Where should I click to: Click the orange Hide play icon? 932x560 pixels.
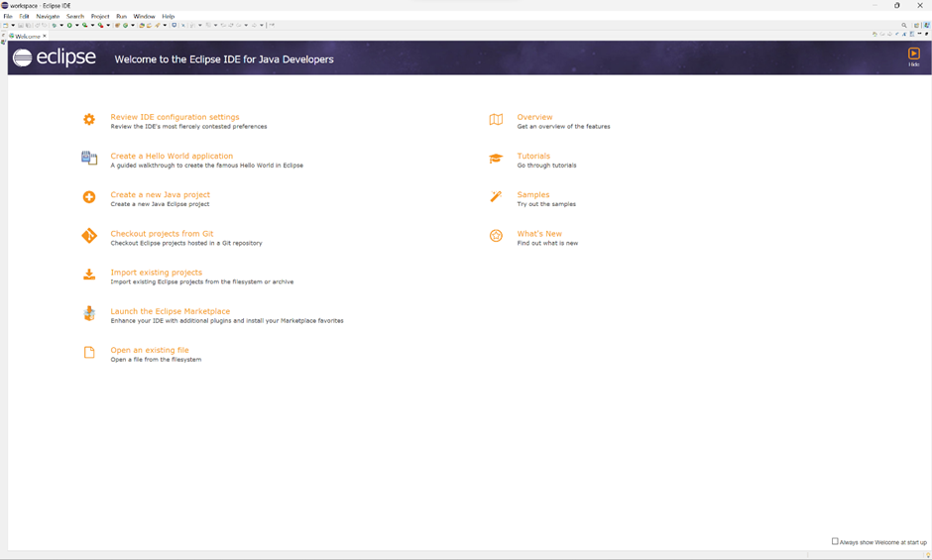point(913,54)
